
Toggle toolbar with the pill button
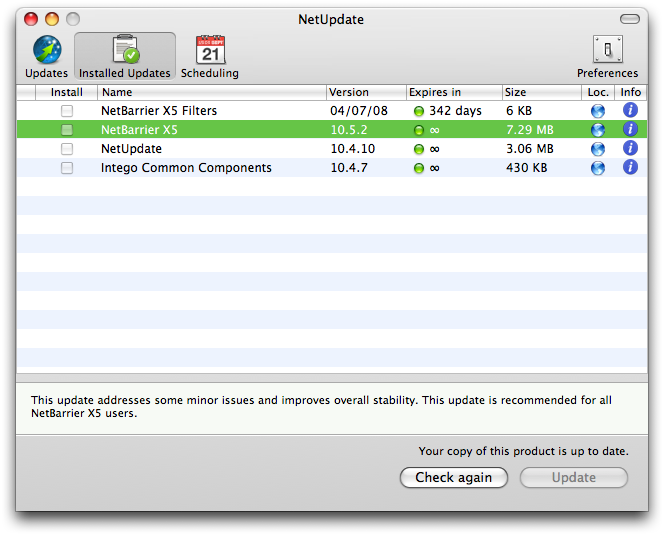click(630, 19)
